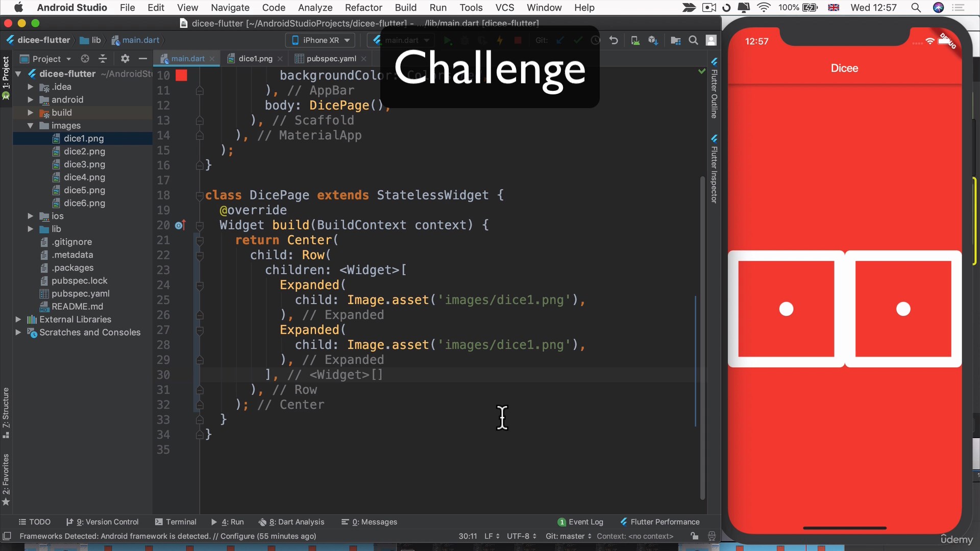
Task: Open the AVD Manager icon
Action: tap(635, 40)
